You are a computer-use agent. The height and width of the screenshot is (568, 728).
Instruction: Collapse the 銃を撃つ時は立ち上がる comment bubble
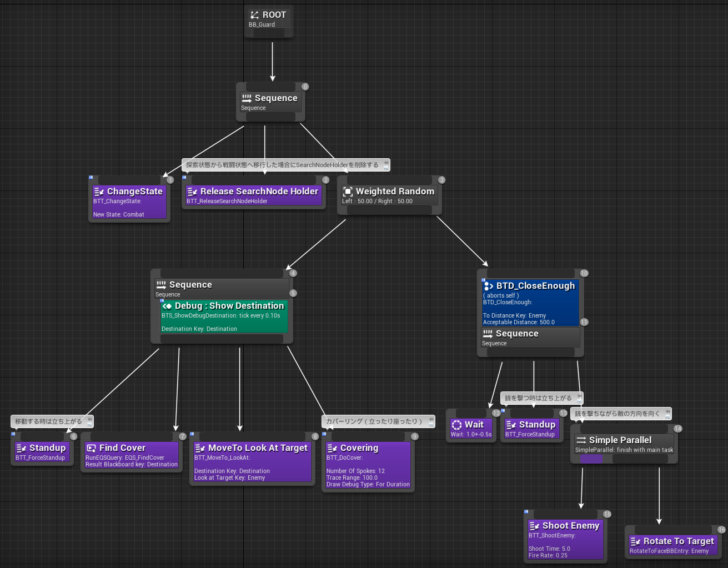579,398
